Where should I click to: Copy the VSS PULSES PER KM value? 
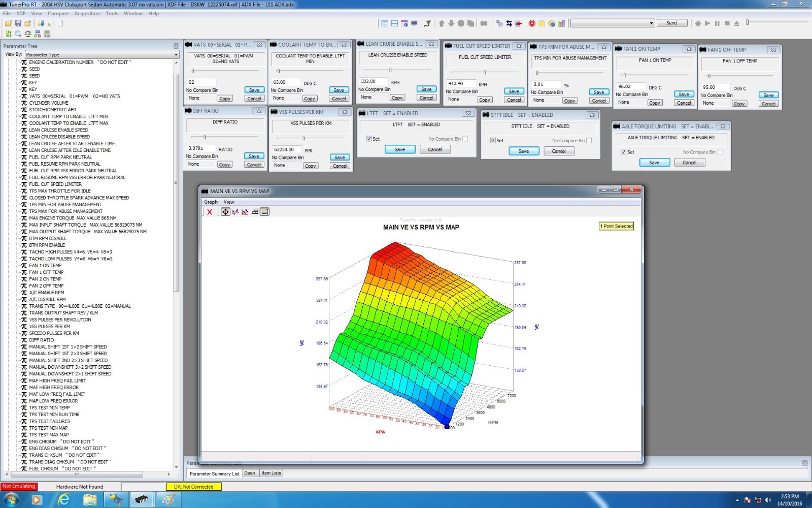(311, 166)
